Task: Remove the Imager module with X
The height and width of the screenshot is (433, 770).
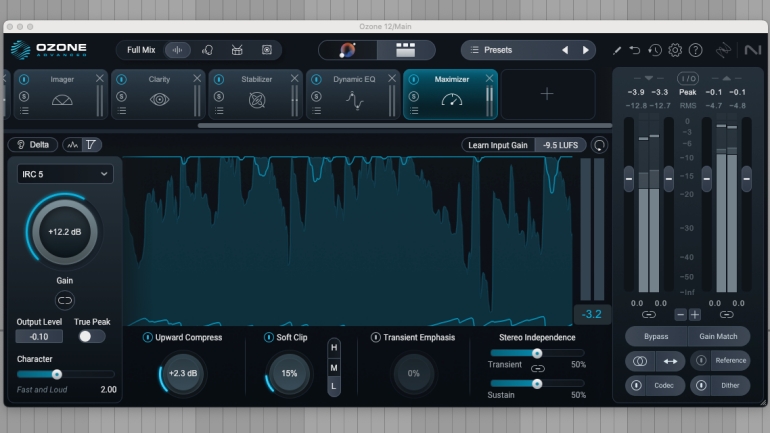Action: pos(100,79)
